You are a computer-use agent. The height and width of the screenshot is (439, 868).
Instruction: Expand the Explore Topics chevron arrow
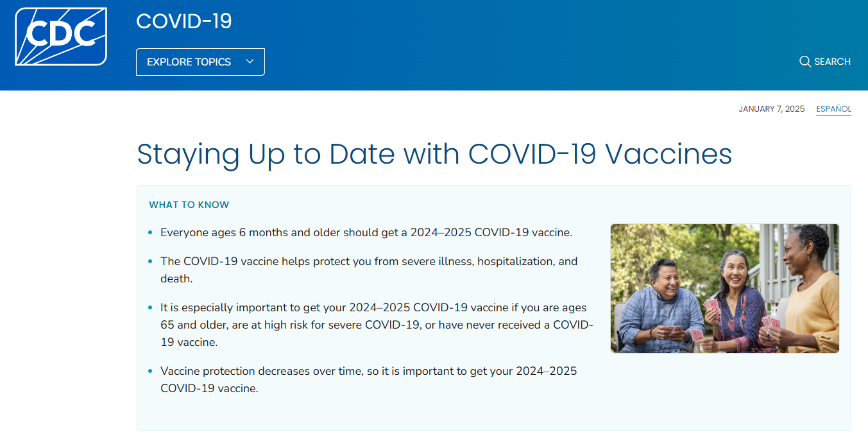pos(250,62)
